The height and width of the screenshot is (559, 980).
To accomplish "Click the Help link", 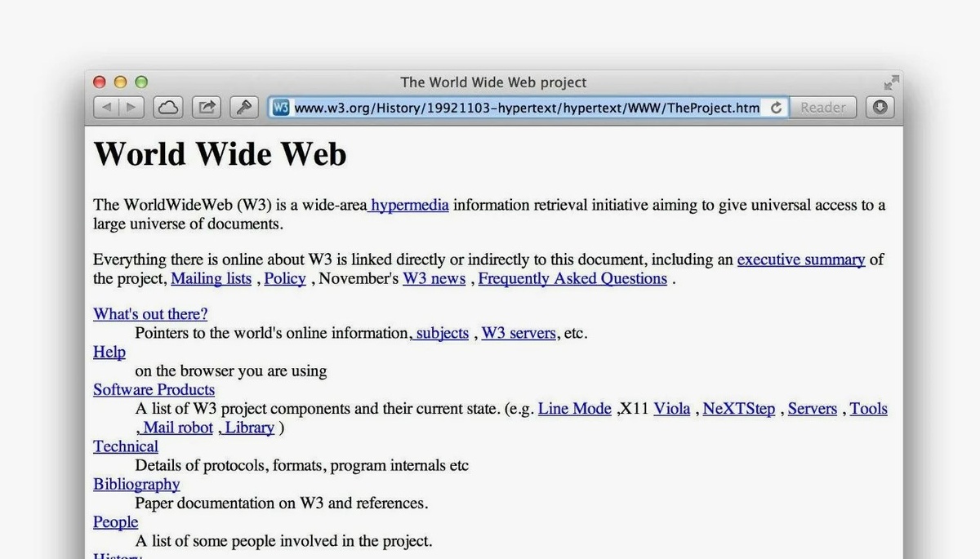I will point(109,352).
